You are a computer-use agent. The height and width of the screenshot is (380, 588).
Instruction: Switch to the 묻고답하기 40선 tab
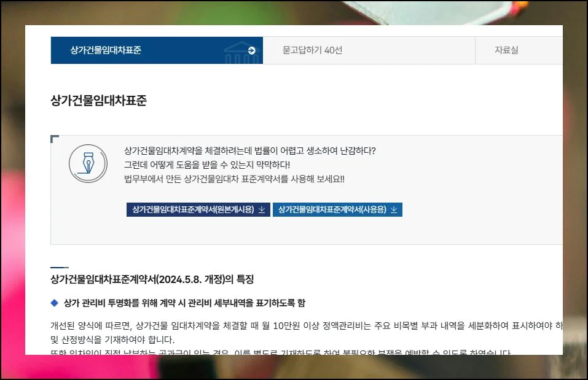point(312,50)
